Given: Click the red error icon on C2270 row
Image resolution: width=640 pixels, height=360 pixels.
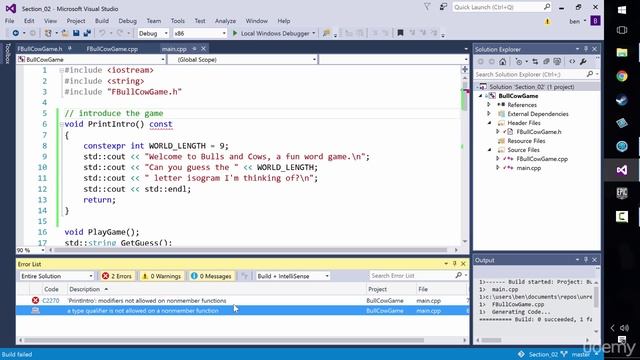Looking at the screenshot, I should point(36,300).
